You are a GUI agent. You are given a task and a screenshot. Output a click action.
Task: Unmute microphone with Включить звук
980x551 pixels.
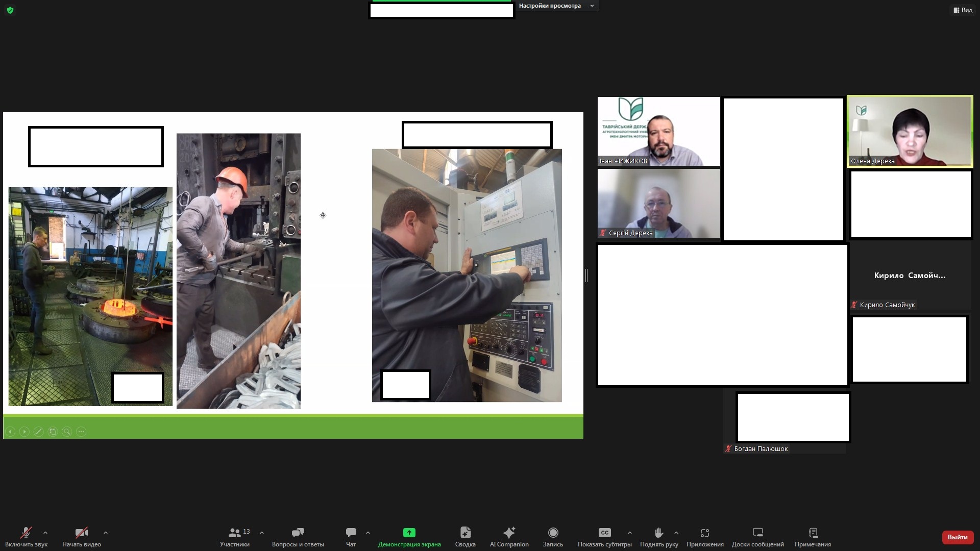(x=26, y=533)
